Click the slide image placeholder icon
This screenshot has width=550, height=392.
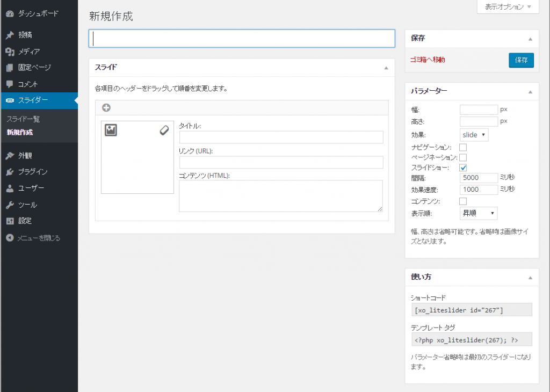pos(111,130)
